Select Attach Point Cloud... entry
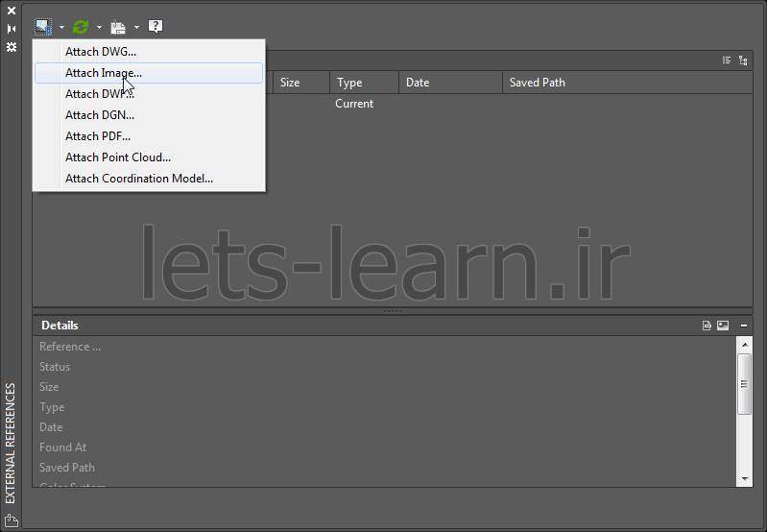Image resolution: width=767 pixels, height=532 pixels. coord(149,157)
